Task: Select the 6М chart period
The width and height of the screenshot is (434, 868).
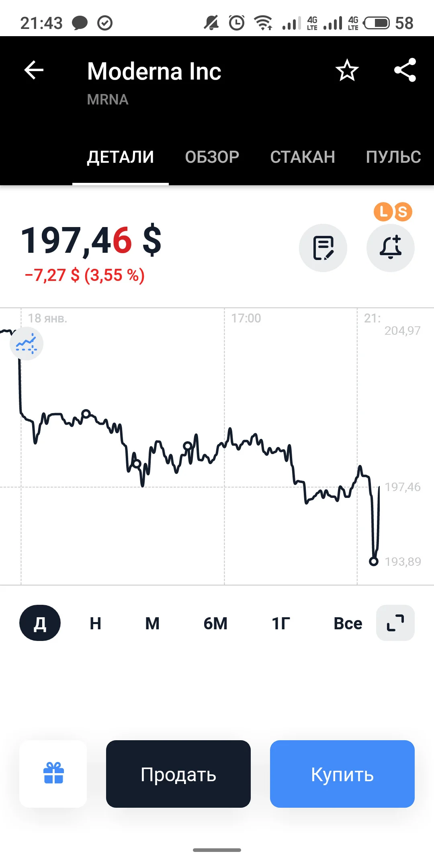Action: [215, 623]
